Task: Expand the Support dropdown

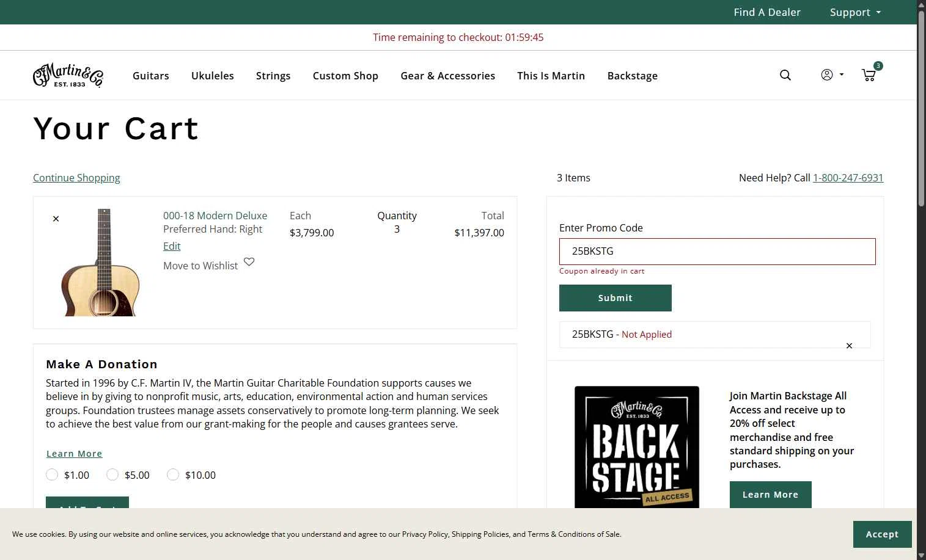Action: click(x=855, y=12)
